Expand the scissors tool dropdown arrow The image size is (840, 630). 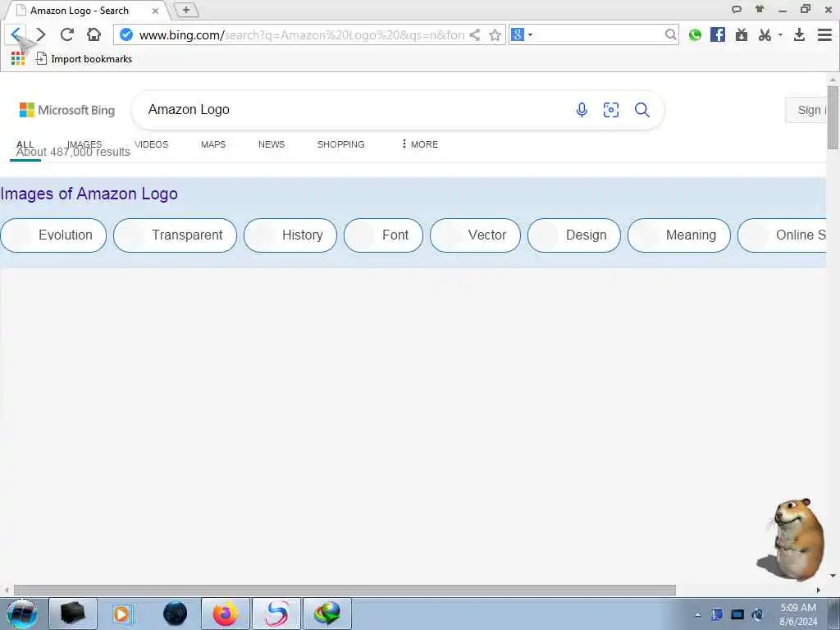pos(781,34)
